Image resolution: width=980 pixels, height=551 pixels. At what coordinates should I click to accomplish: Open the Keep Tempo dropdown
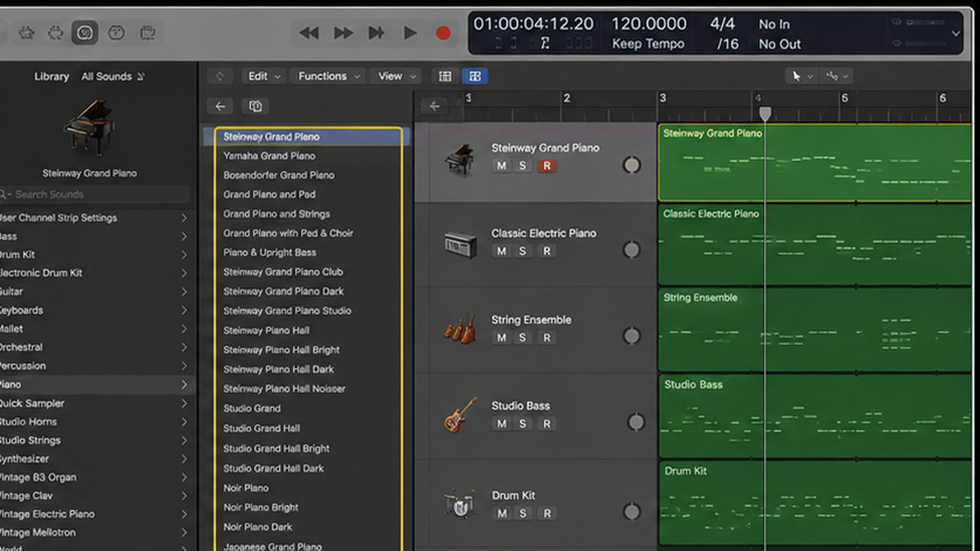tap(648, 44)
